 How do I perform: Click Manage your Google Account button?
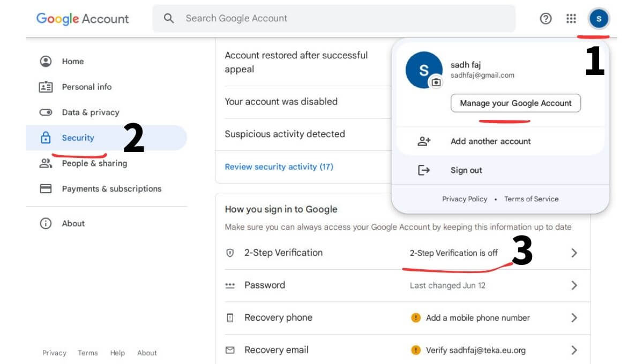pyautogui.click(x=515, y=103)
